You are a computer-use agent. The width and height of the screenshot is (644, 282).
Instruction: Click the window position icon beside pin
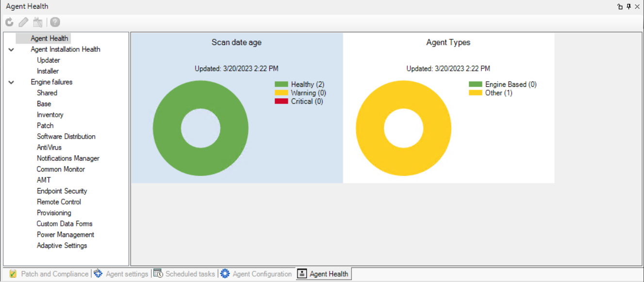620,7
